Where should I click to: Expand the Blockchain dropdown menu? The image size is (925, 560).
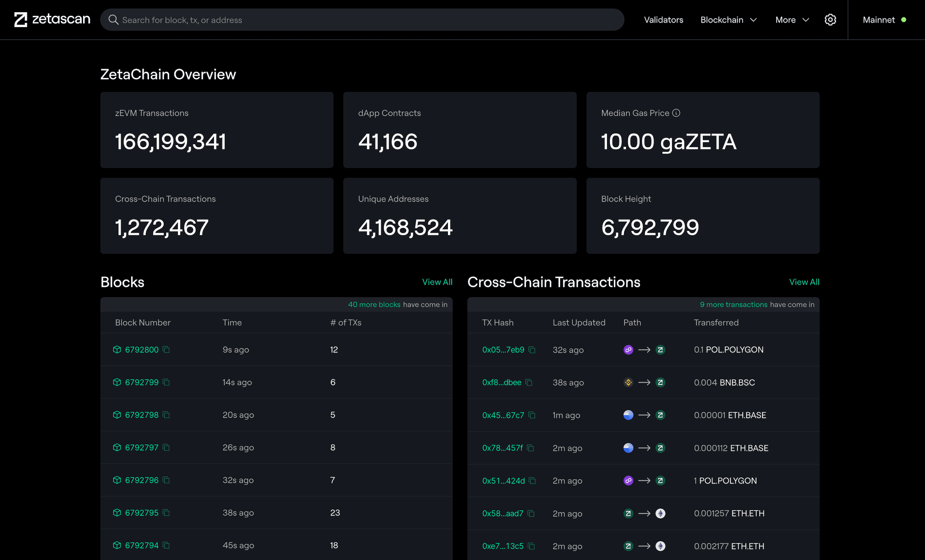click(728, 19)
